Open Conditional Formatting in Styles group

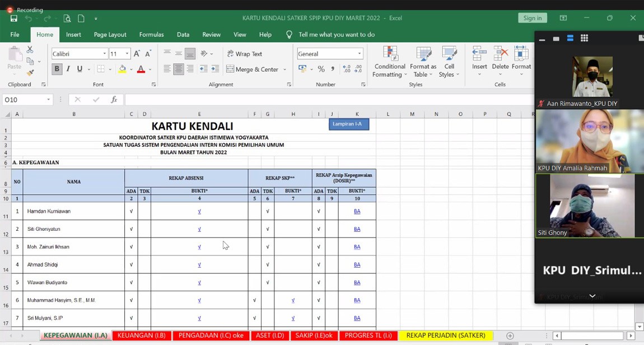(x=390, y=62)
